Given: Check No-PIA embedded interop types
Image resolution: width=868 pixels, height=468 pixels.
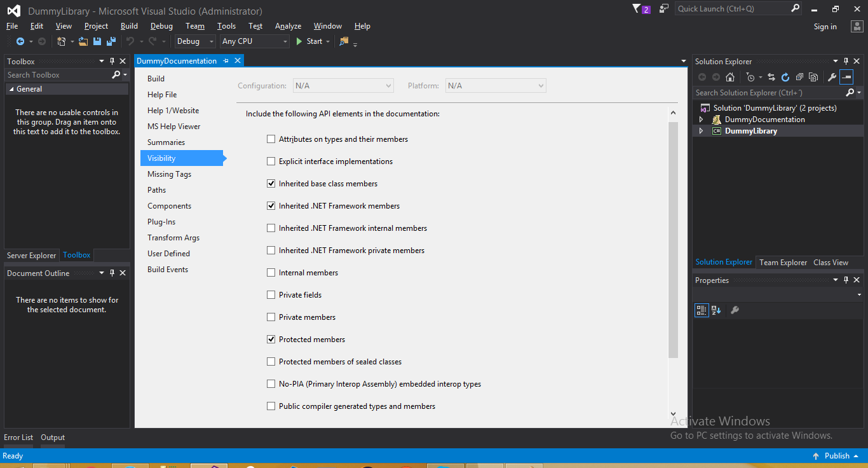Looking at the screenshot, I should pos(271,384).
